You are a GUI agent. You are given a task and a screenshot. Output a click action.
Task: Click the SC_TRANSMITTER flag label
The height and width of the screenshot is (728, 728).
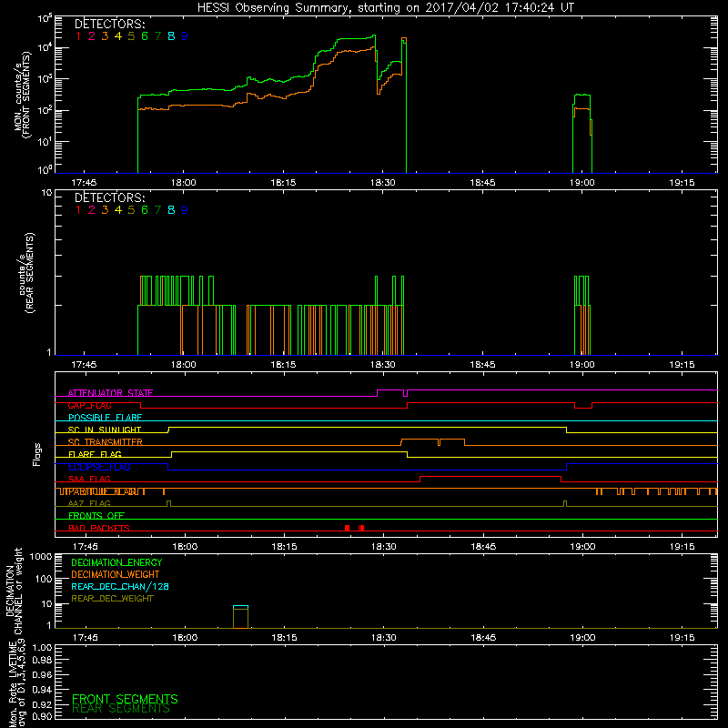[106, 442]
